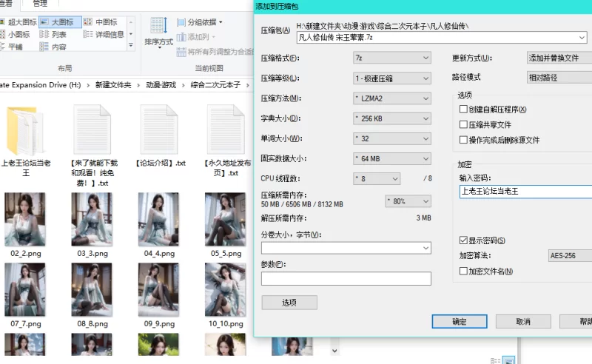Click the Add columns (添加列) option

(x=196, y=37)
